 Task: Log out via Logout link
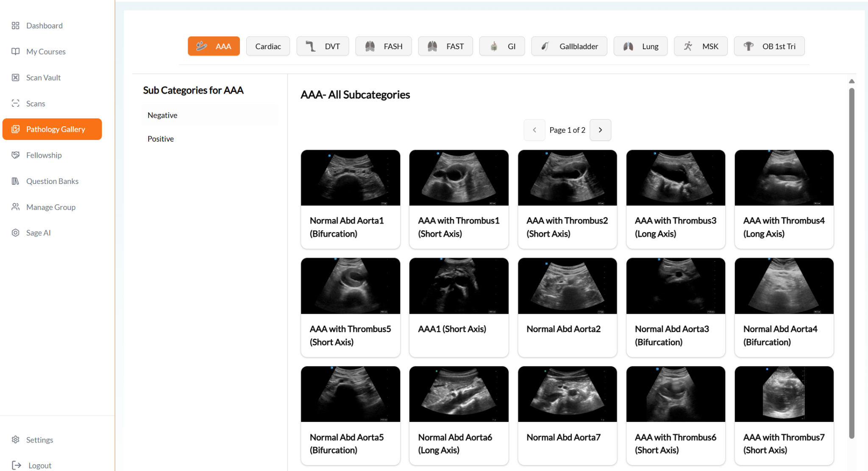[40, 465]
